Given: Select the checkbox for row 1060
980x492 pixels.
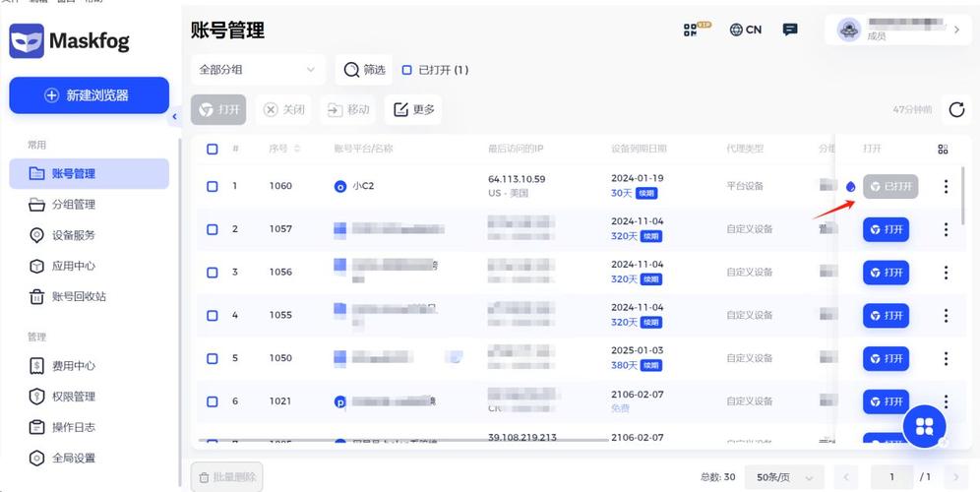Looking at the screenshot, I should click(213, 186).
